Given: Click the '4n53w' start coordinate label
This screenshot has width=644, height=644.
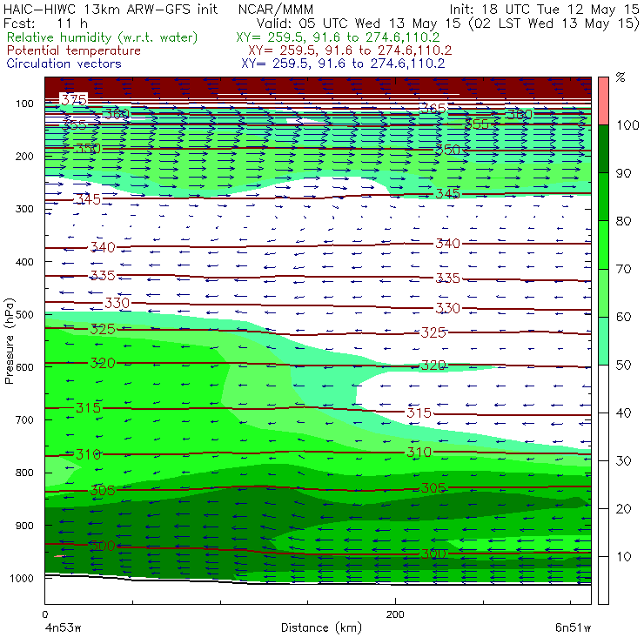Looking at the screenshot, I should coord(64,628).
